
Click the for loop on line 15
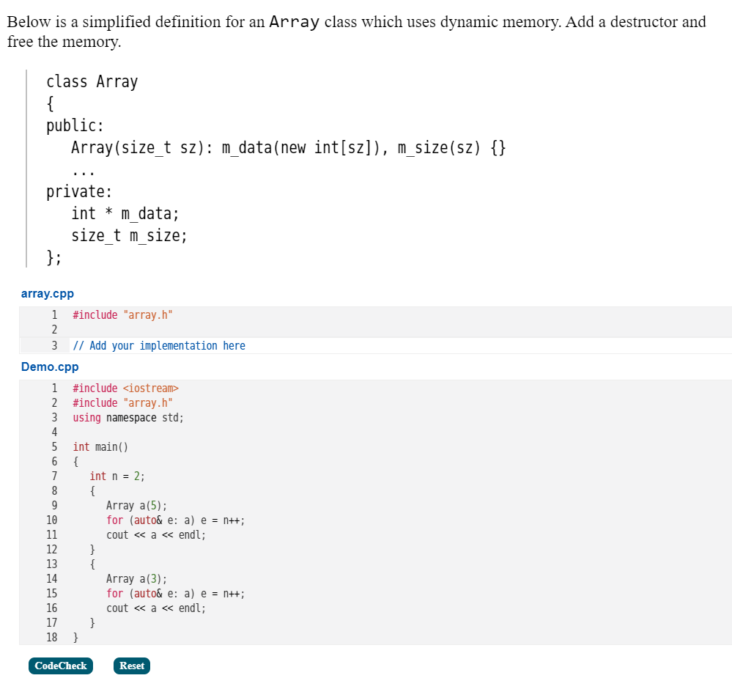coord(176,594)
